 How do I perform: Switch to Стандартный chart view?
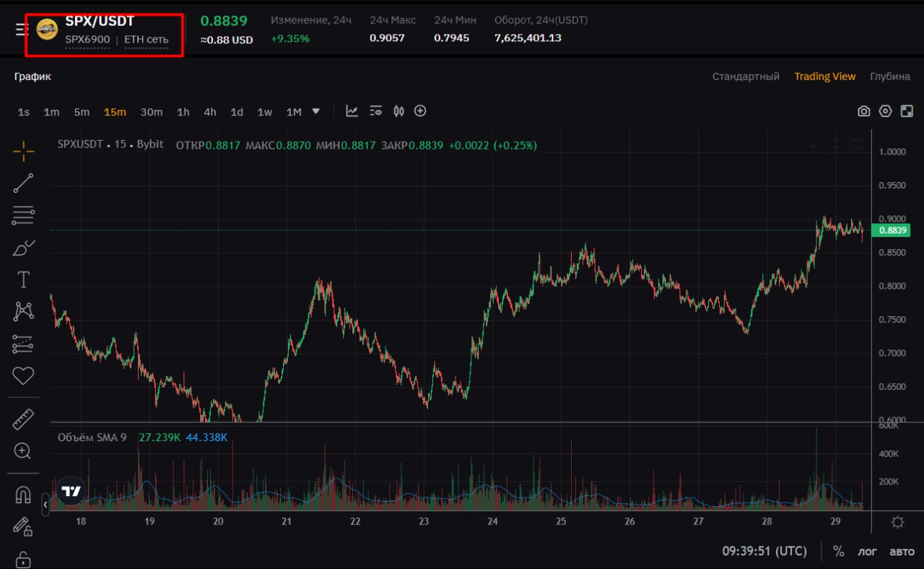pos(746,77)
